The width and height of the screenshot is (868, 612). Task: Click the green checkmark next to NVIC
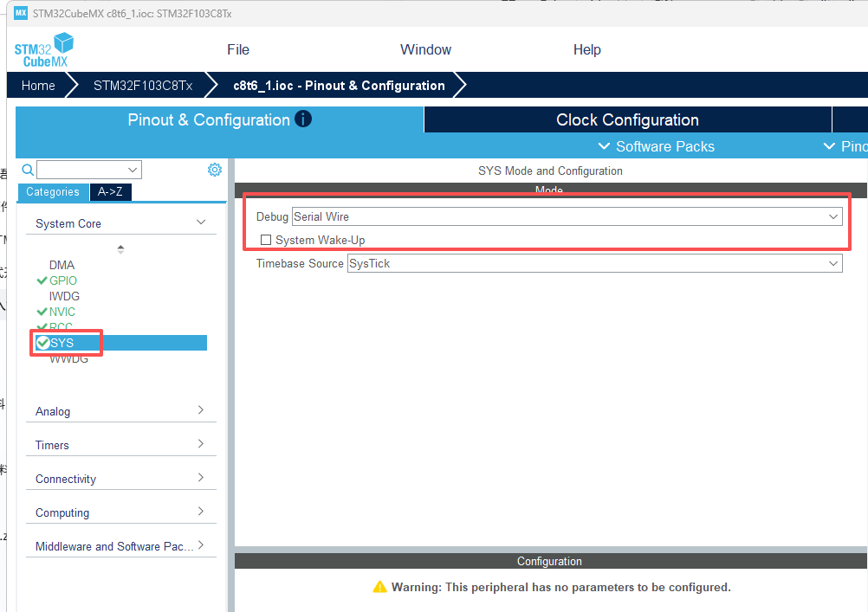coord(42,312)
